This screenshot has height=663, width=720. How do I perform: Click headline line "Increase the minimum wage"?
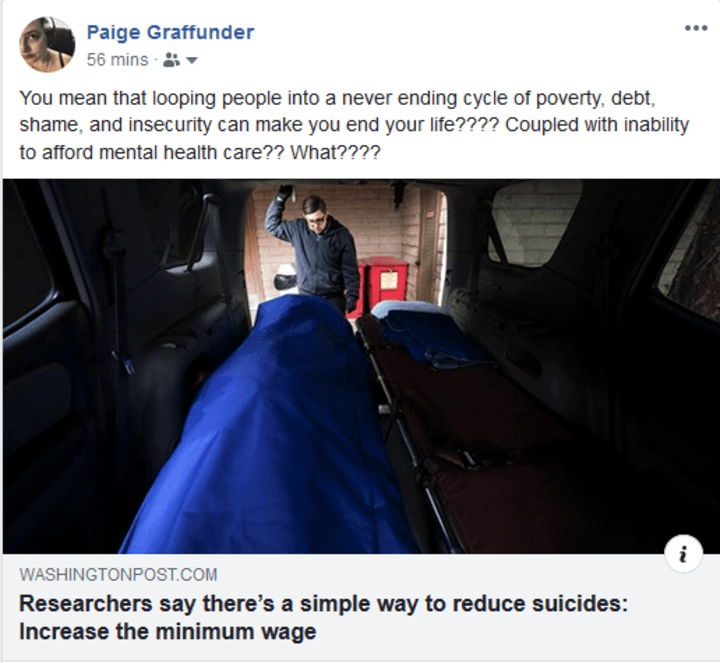168,631
